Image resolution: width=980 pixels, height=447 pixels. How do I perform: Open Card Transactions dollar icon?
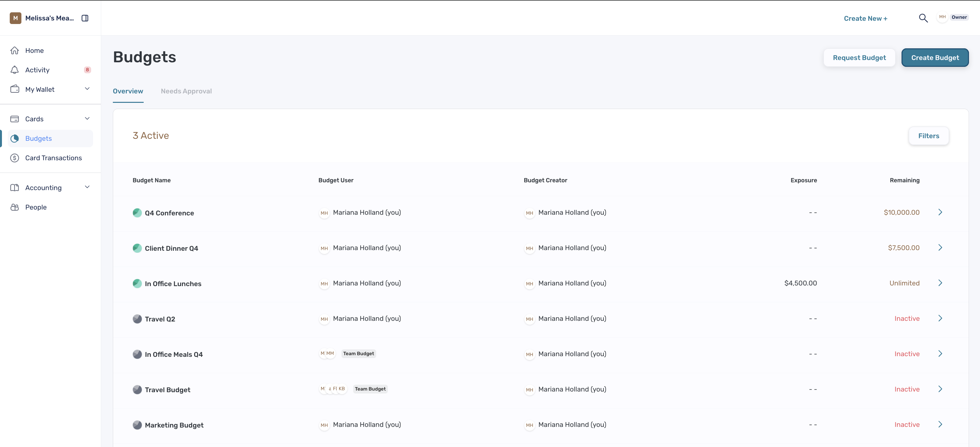(15, 158)
